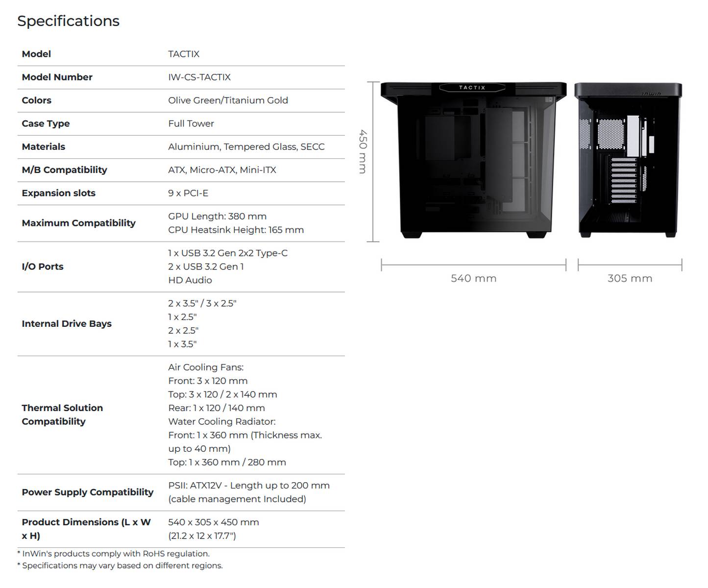
Task: Select Aluminium, Tempered Glass, SECC text
Action: pos(246,147)
